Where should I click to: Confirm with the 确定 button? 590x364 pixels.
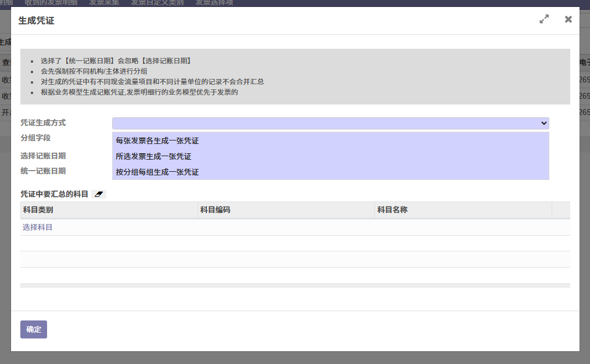pyautogui.click(x=34, y=329)
